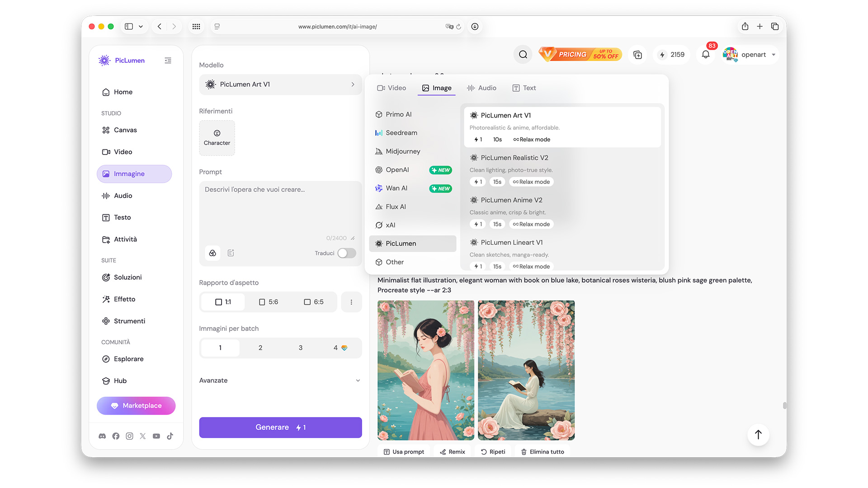Click the Discord icon in the sidebar footer
The height and width of the screenshot is (488, 868).
point(102,436)
